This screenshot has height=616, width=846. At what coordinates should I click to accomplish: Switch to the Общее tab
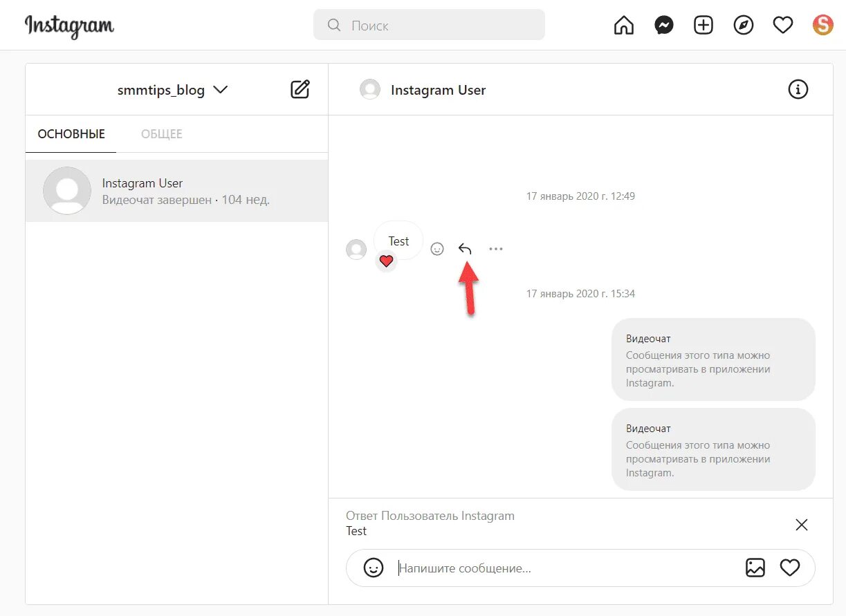point(161,134)
